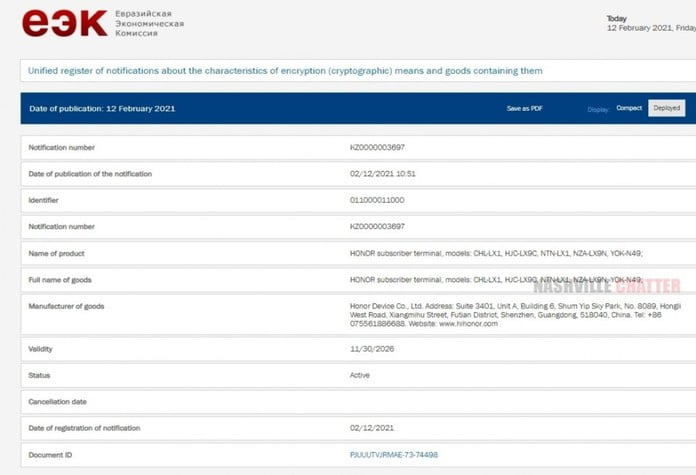Click the Date of registration value 02/12/2021
Screen dimensions: 696x475
[369, 428]
